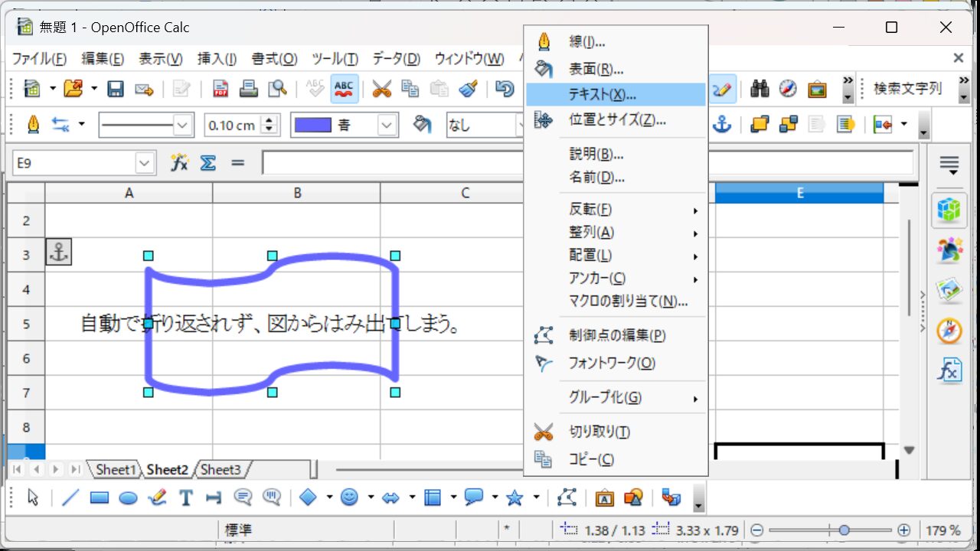
Task: Open sidebar Functions fx panel
Action: point(949,372)
